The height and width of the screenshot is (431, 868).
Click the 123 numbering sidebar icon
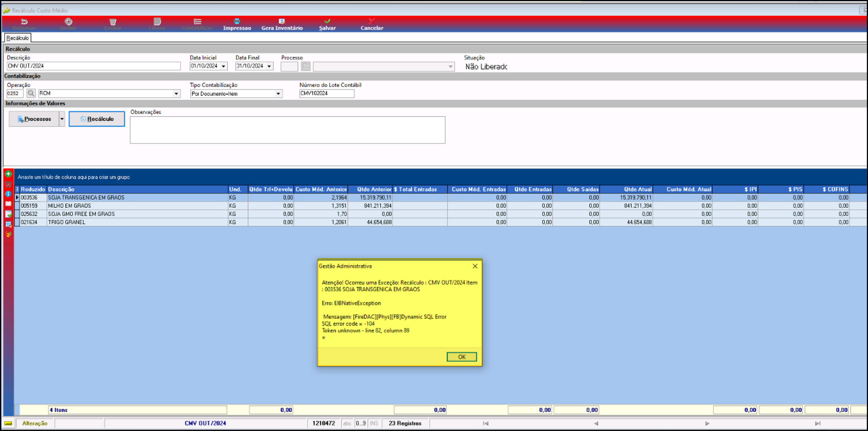click(8, 234)
